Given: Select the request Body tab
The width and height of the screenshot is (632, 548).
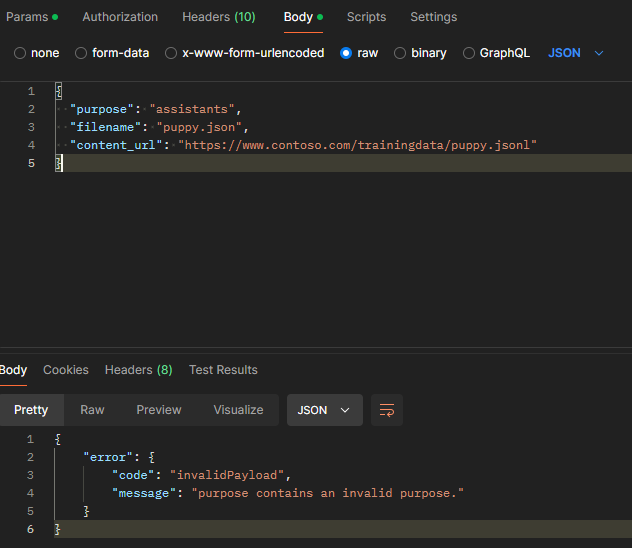Looking at the screenshot, I should [303, 17].
